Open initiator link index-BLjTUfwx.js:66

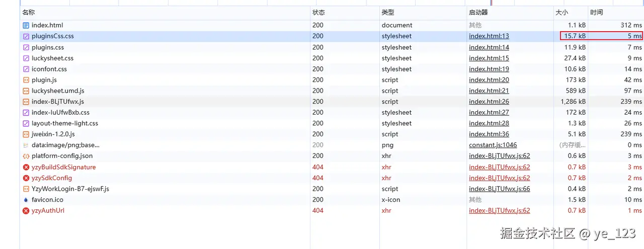(500, 189)
